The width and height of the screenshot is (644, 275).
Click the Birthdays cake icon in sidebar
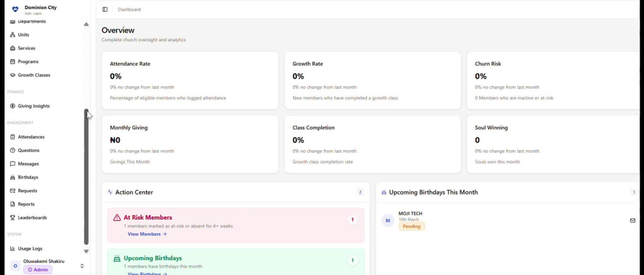point(13,177)
